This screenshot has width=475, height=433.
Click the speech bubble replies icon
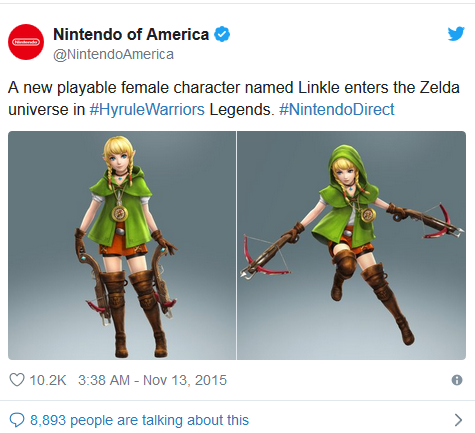click(x=17, y=420)
